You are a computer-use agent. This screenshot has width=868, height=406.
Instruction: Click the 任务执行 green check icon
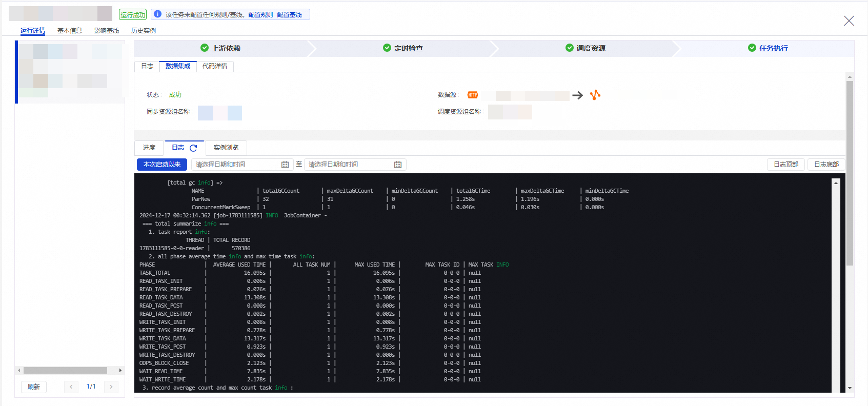(752, 48)
